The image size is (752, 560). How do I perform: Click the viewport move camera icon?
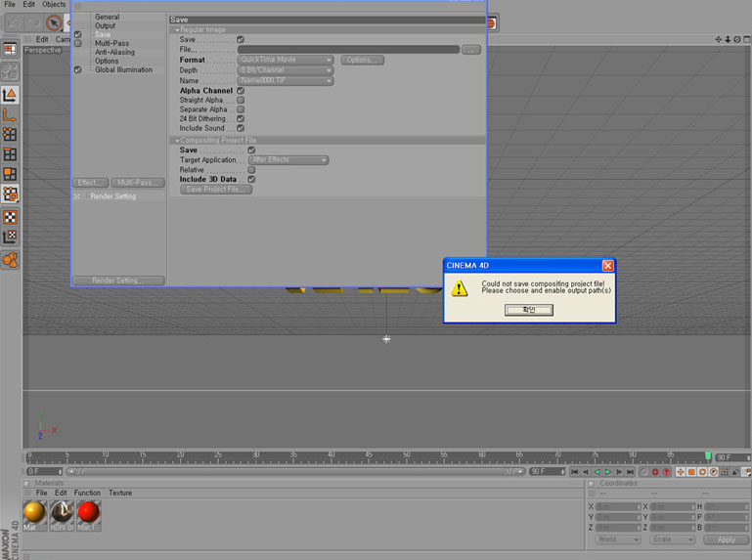[718, 39]
